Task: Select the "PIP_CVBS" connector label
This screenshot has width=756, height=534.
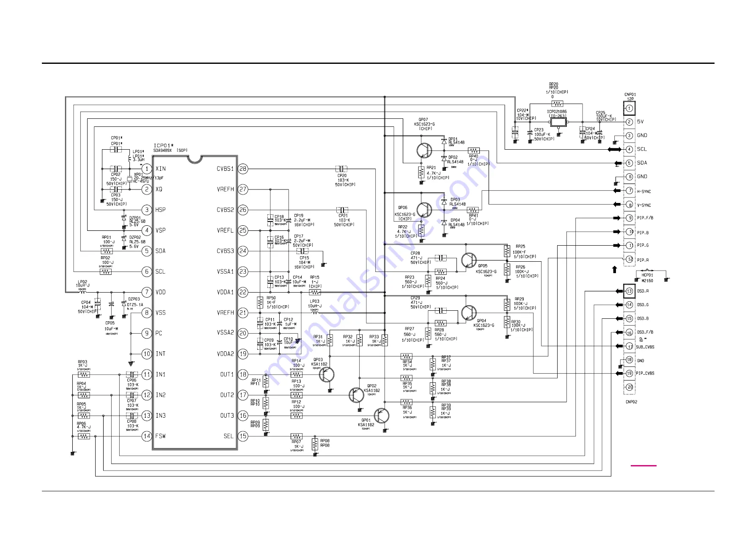Action: [x=645, y=373]
